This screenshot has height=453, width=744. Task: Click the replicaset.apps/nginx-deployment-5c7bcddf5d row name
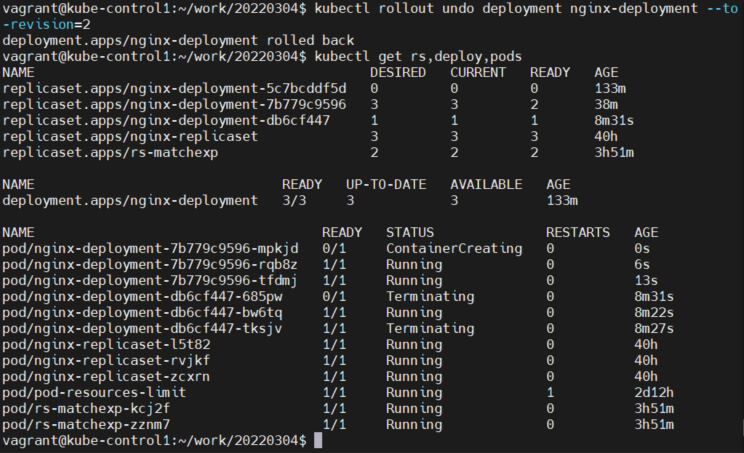coord(174,89)
